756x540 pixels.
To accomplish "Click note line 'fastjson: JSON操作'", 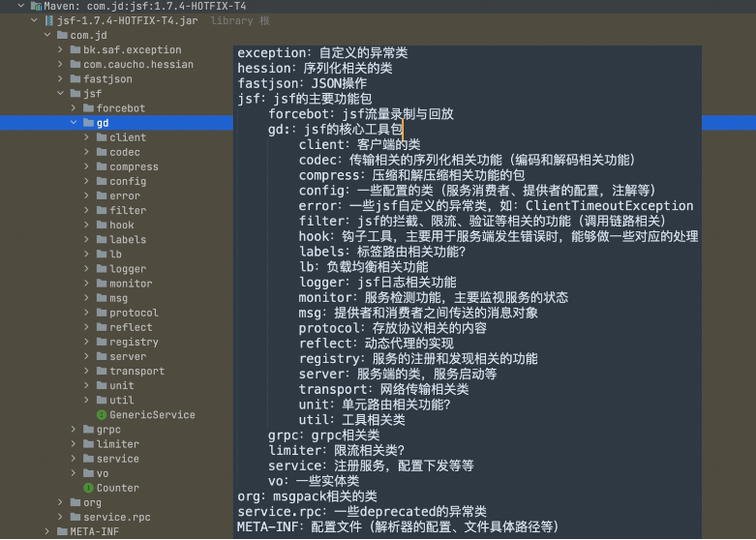I will coord(302,83).
